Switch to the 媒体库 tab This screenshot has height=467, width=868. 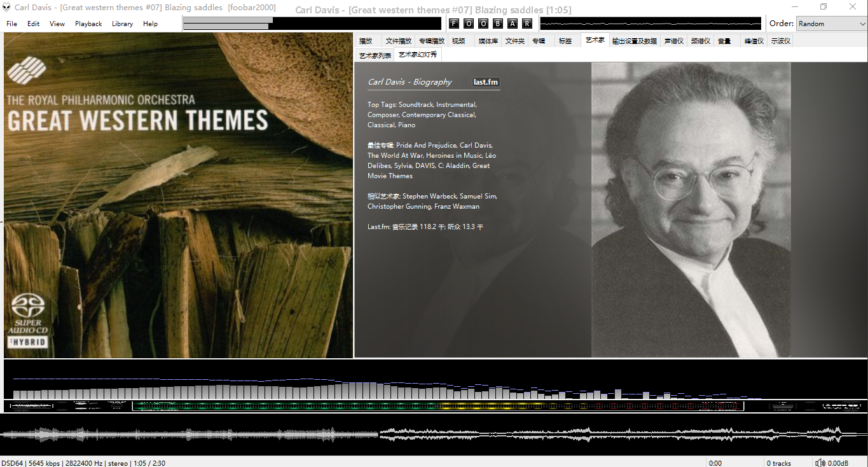click(488, 41)
